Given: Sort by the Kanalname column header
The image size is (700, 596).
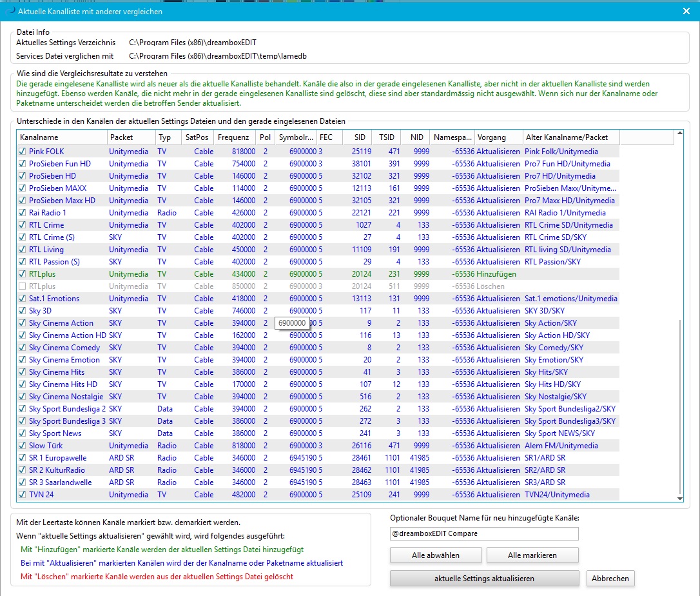Looking at the screenshot, I should [61, 137].
